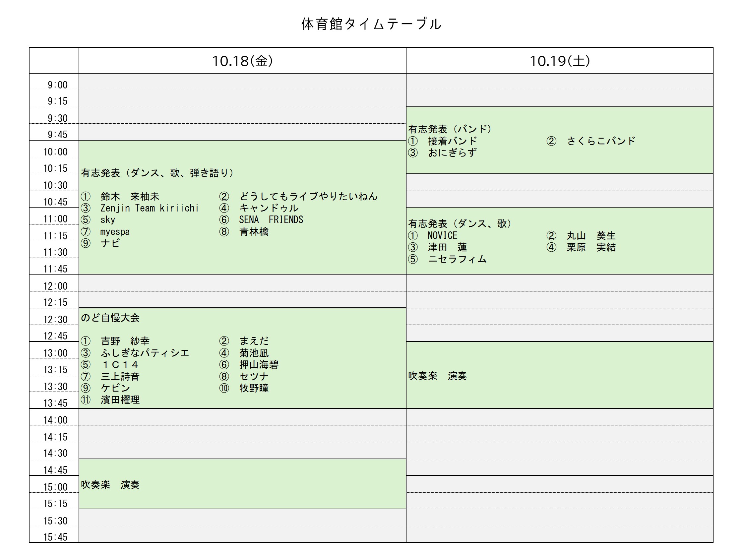Click the 9:00 time label
Image resolution: width=743 pixels, height=560 pixels.
click(x=57, y=85)
